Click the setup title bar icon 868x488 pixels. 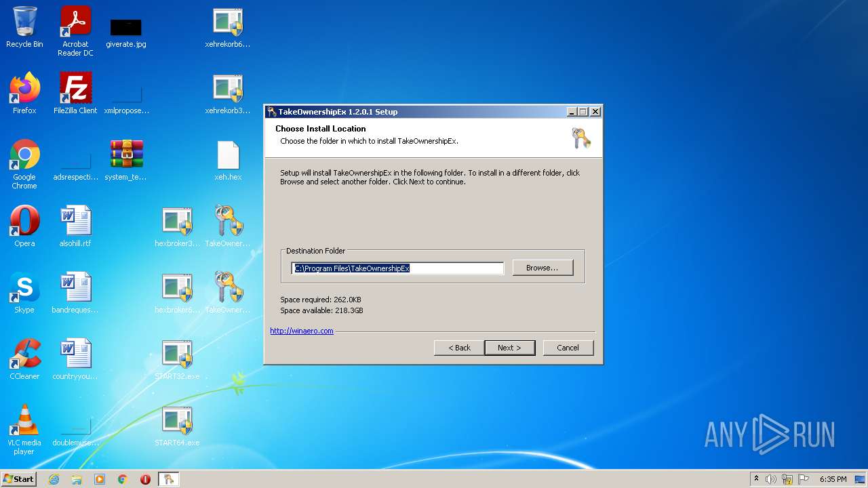[271, 112]
